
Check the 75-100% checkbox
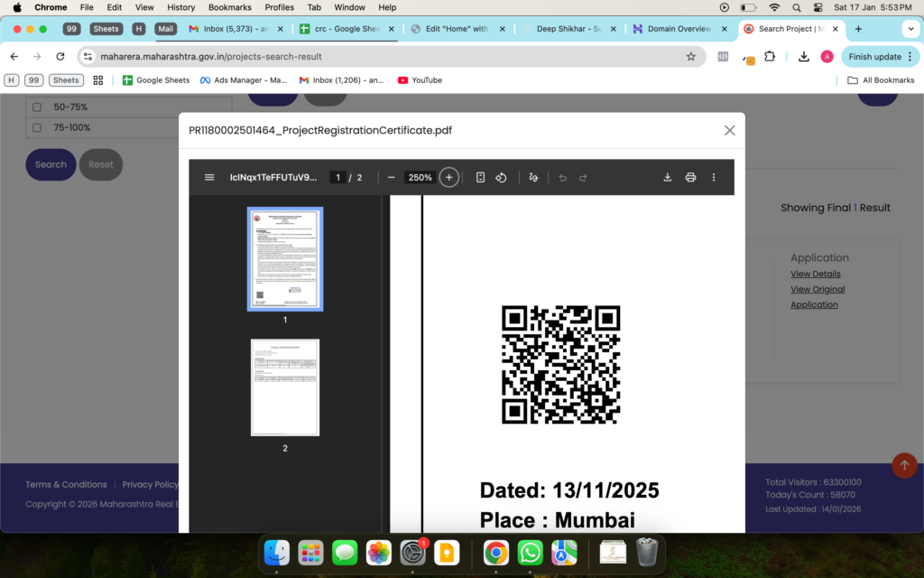[x=37, y=128]
